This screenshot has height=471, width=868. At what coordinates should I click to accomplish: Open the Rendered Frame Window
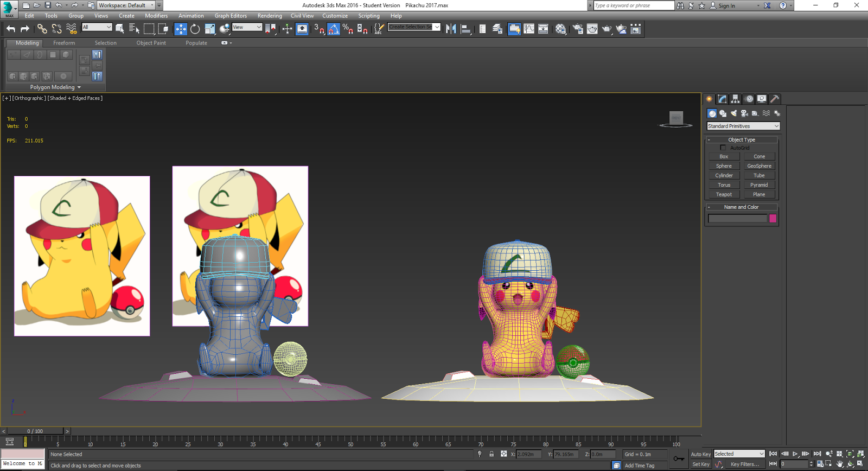pos(592,29)
